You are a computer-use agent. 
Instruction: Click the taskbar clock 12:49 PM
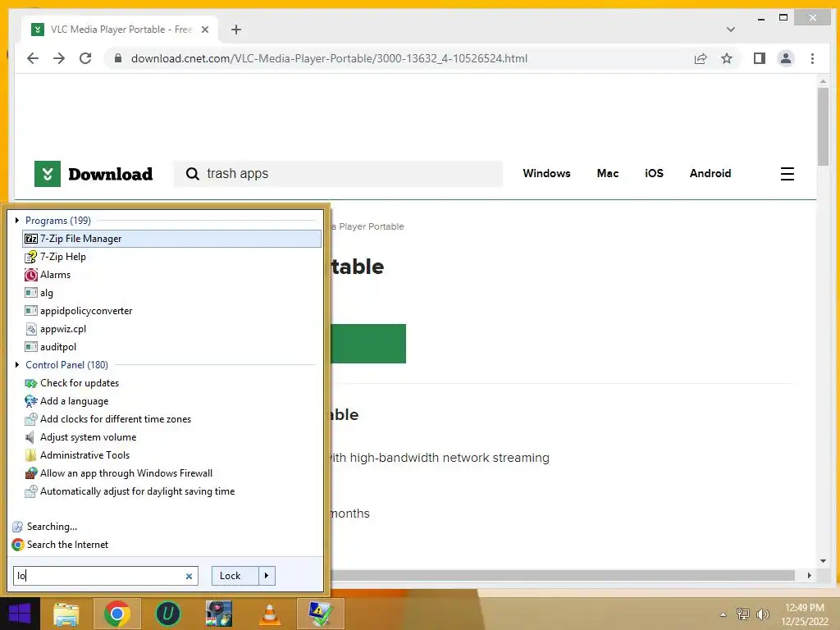(804, 608)
